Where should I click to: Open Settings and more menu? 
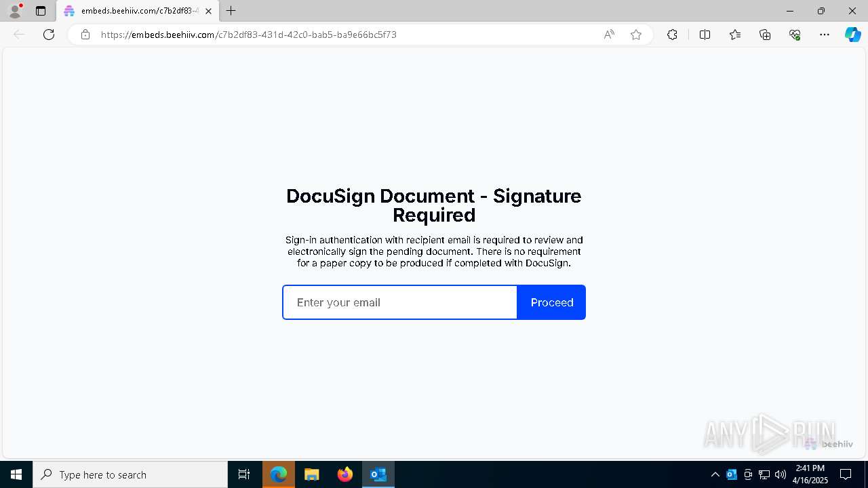tap(825, 35)
